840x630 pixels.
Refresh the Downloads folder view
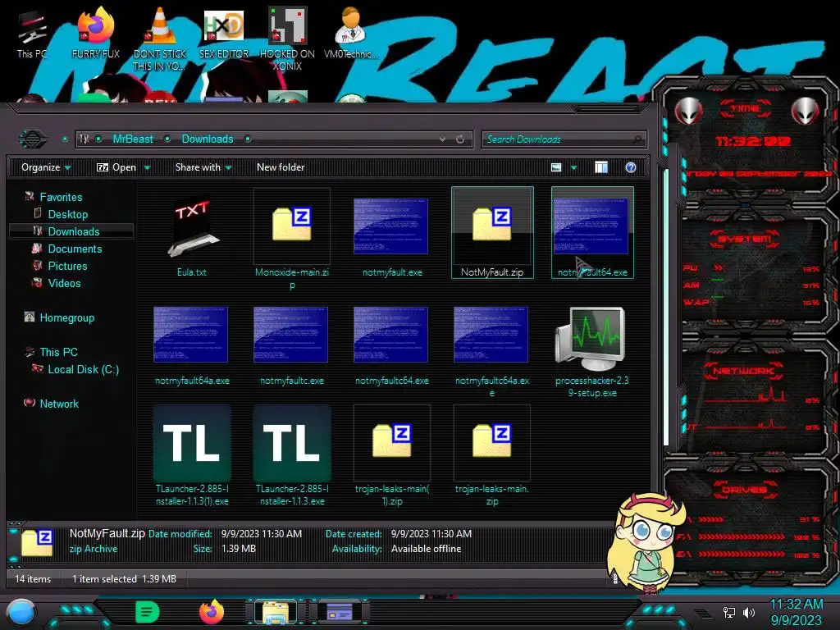(x=460, y=139)
